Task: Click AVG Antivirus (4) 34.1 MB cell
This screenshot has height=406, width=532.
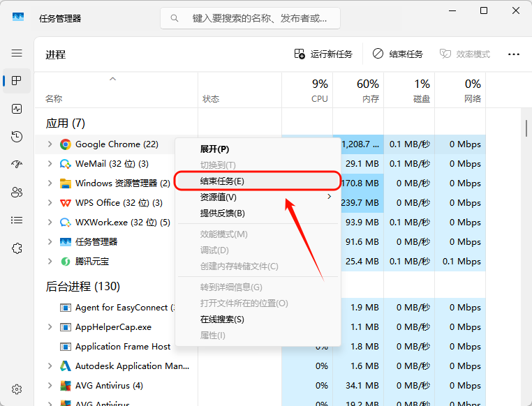Action: tap(358, 386)
